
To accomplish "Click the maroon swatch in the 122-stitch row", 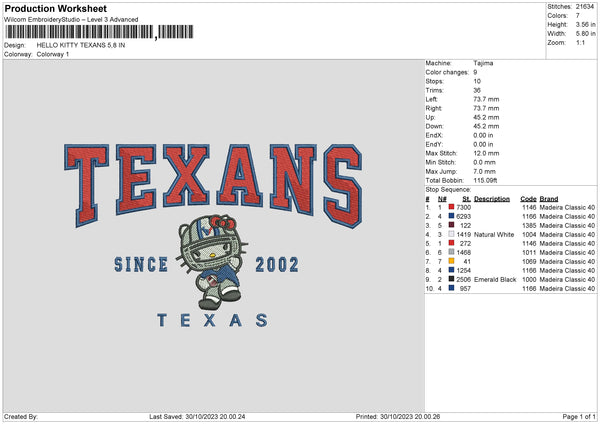I will point(452,225).
